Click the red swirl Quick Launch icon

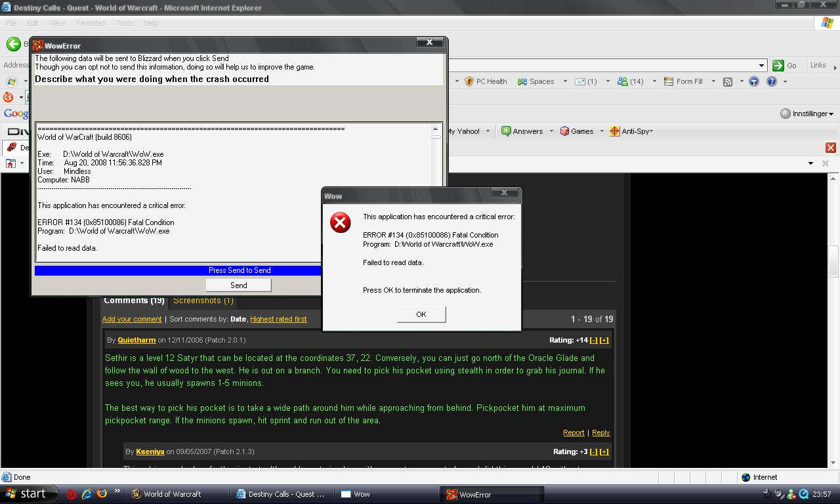(72, 494)
